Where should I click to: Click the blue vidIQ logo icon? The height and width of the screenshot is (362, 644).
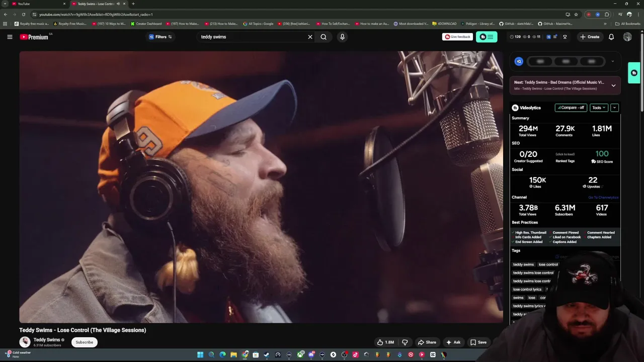519,61
